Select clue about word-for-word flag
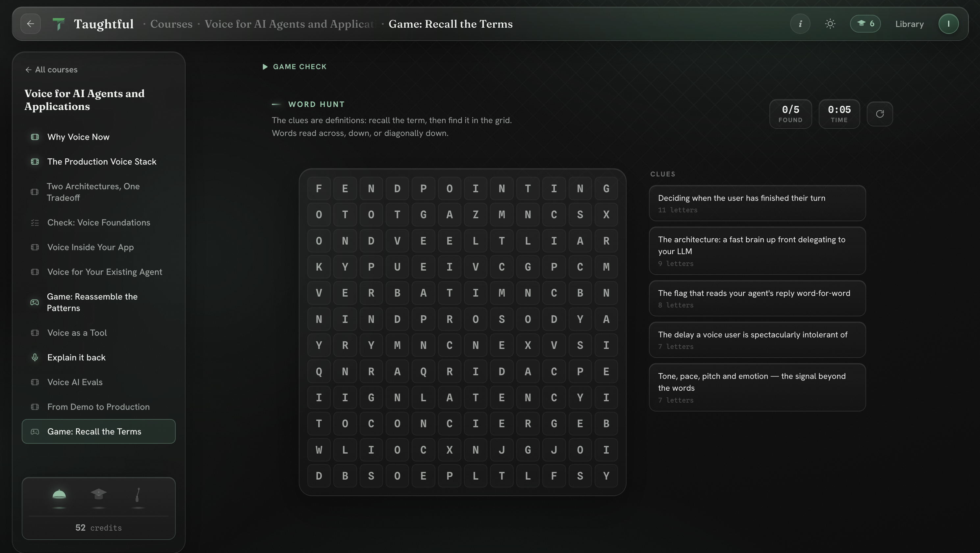The height and width of the screenshot is (553, 980). [x=757, y=298]
